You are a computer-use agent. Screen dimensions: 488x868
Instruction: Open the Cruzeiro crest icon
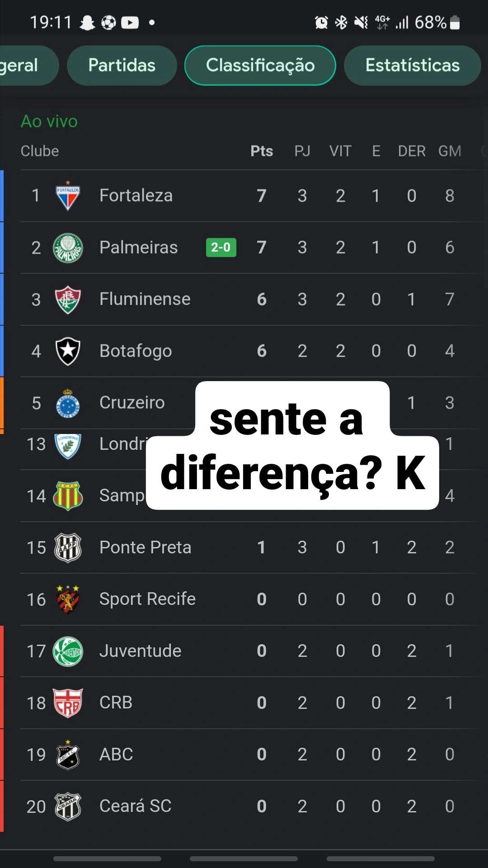pos(68,403)
